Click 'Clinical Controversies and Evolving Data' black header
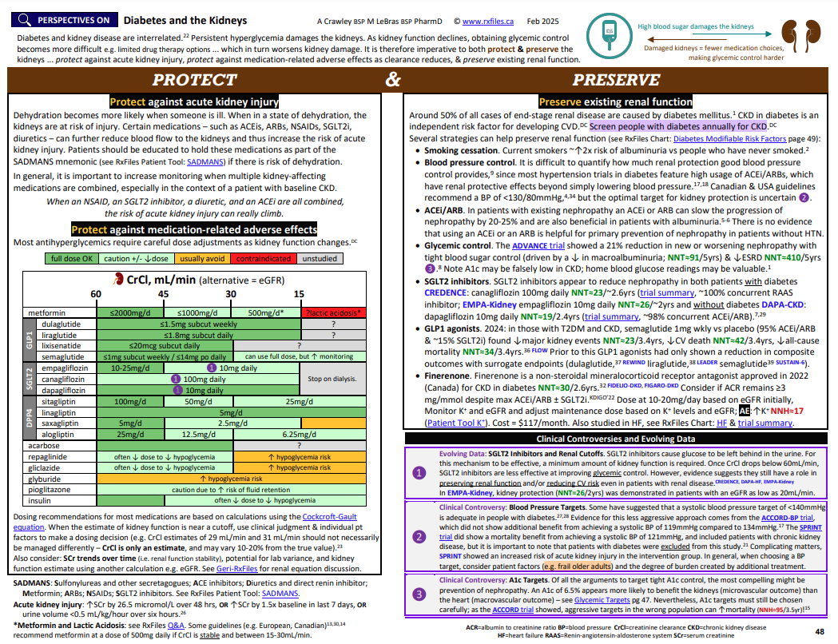Viewport: 838px width, 644px height. tap(616, 439)
